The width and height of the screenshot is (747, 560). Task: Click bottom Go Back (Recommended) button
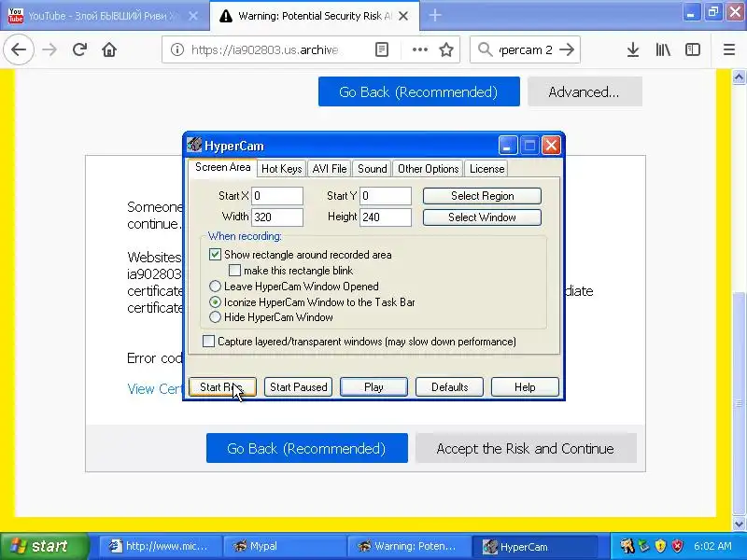coord(307,448)
